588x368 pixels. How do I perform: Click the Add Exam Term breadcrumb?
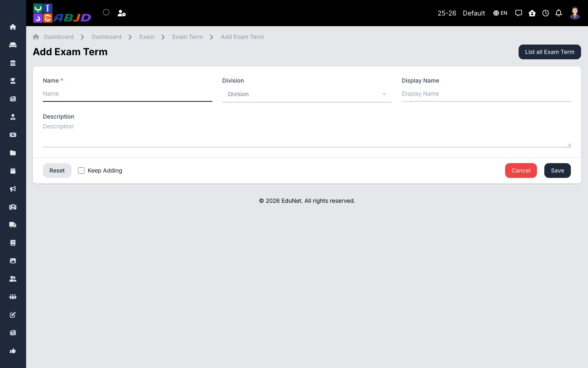coord(243,37)
